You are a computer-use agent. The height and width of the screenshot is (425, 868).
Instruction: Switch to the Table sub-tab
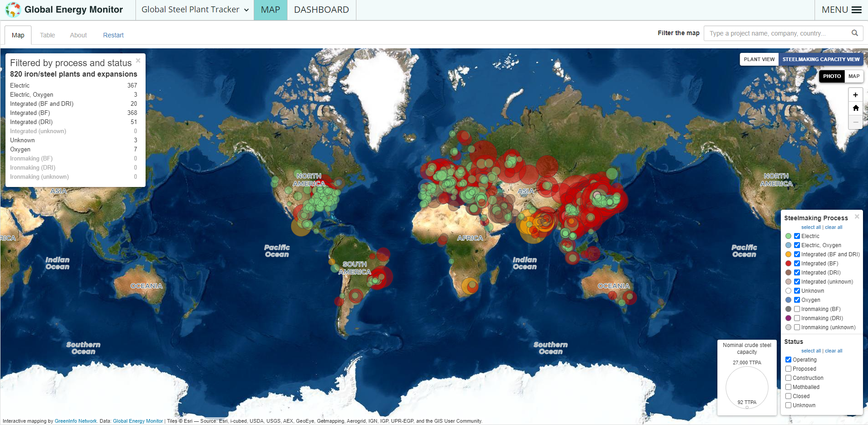tap(47, 35)
